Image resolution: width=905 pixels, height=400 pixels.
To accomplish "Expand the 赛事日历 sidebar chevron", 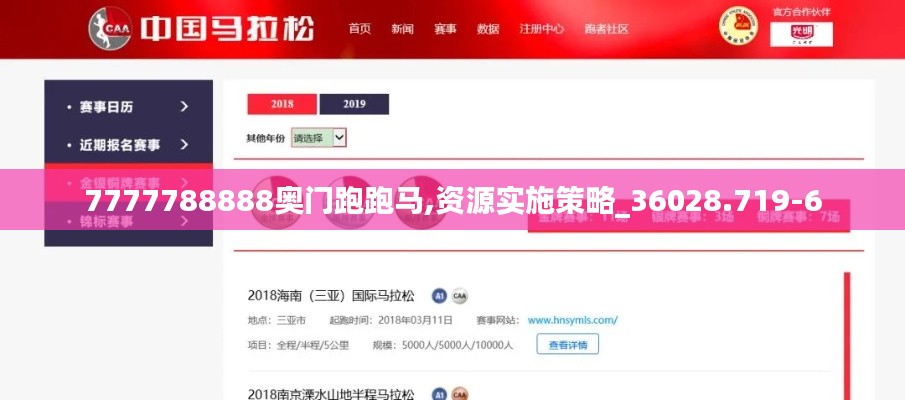I will click(x=184, y=107).
